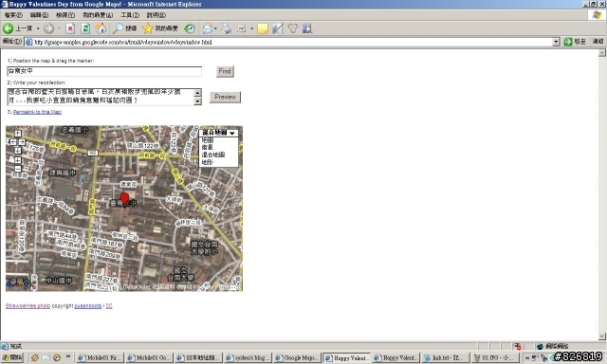Image resolution: width=607 pixels, height=364 pixels.
Task: Go to Home page via house icon
Action: 101,28
